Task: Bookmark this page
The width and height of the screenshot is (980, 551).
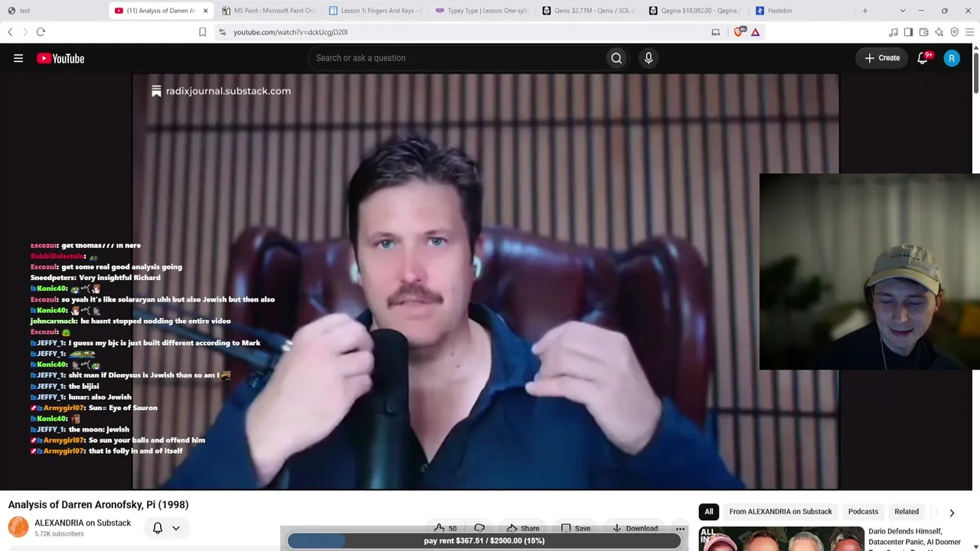Action: click(x=202, y=32)
